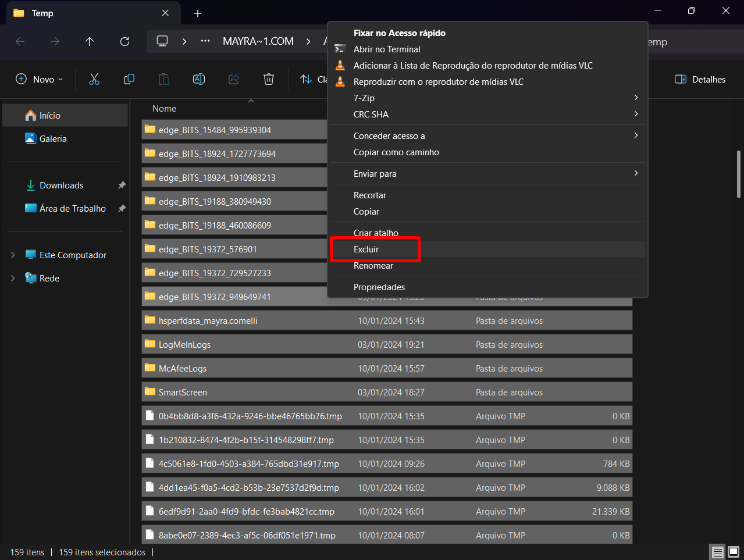Viewport: 744px width, 560px height.
Task: Switch to large thumbnails view icon
Action: 734,552
